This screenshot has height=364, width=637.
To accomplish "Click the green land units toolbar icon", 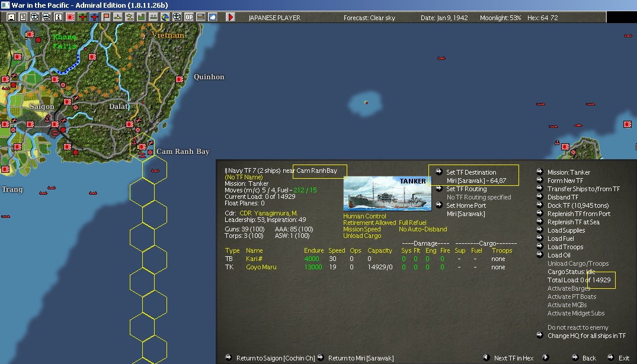I will point(142,17).
